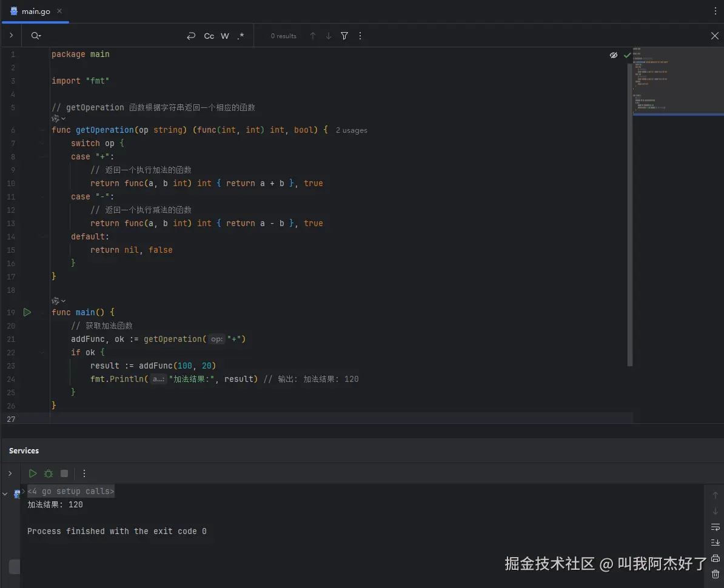724x588 pixels.
Task: Fold the case "-" block on line 11
Action: [x=42, y=196]
